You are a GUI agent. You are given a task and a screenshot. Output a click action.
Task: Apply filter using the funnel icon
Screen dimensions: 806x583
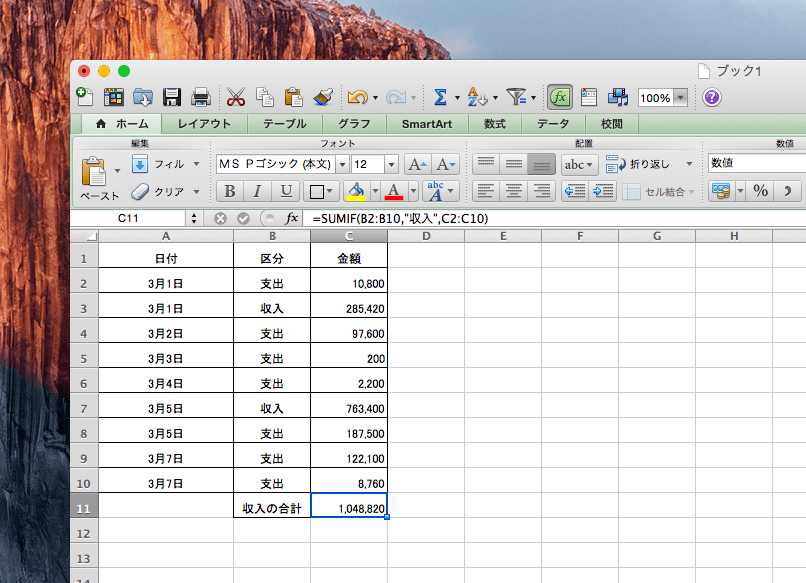pos(516,97)
